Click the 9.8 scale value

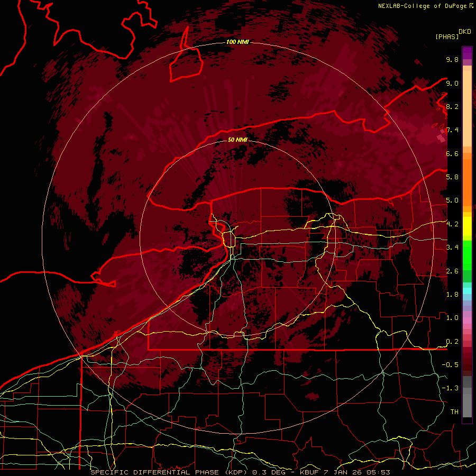point(452,59)
